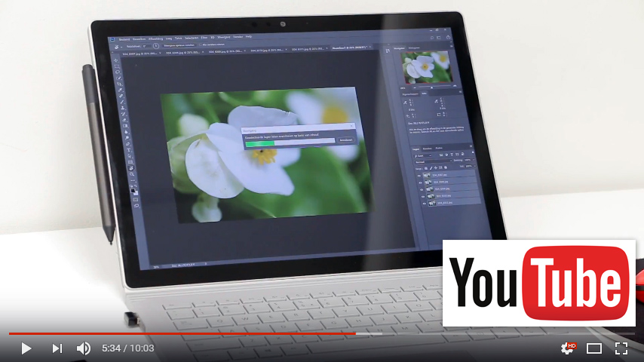Click Annuleren in the progress dialog
The height and width of the screenshot is (362, 644).
click(x=345, y=140)
